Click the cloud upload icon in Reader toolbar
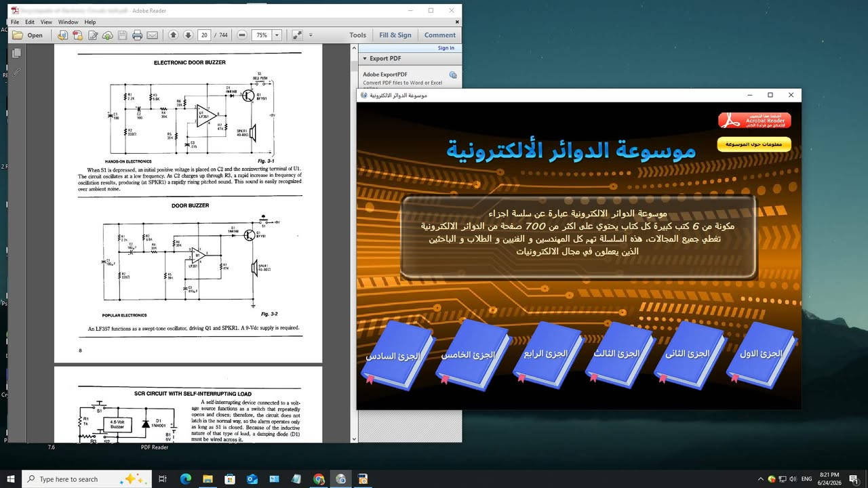 click(x=108, y=35)
